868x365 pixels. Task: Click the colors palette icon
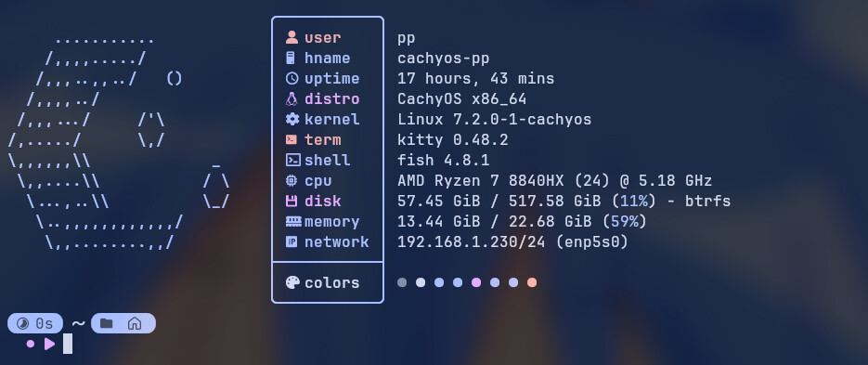point(292,282)
